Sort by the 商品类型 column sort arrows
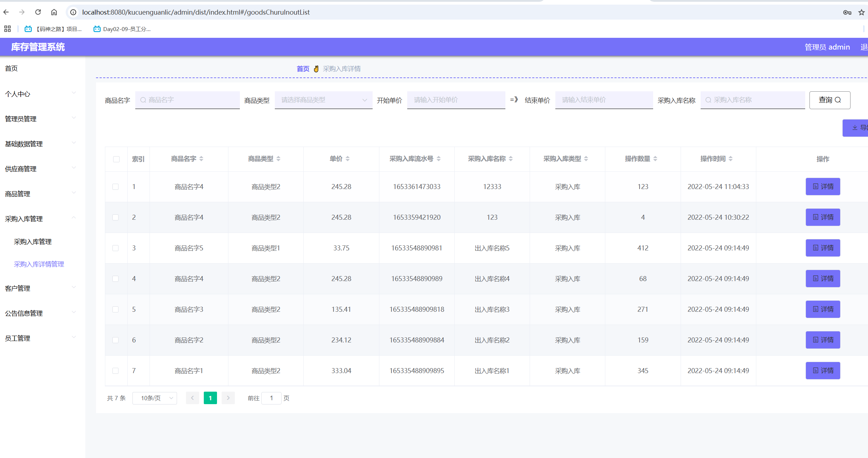 (278, 159)
